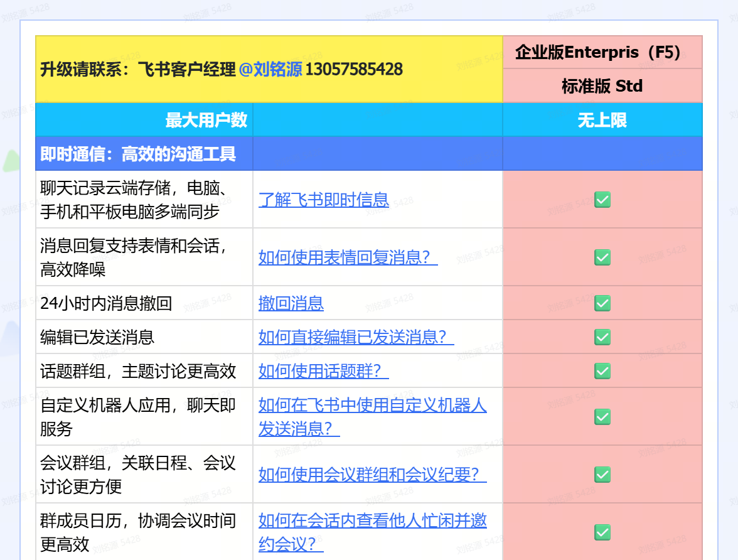Open 了解飞书即时信息 link
Image resolution: width=738 pixels, height=560 pixels.
coord(324,200)
